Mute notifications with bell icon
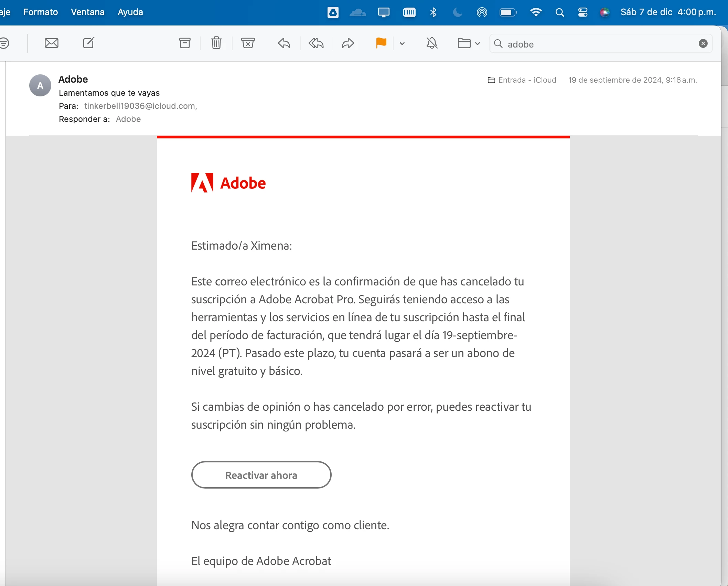728x586 pixels. tap(432, 43)
